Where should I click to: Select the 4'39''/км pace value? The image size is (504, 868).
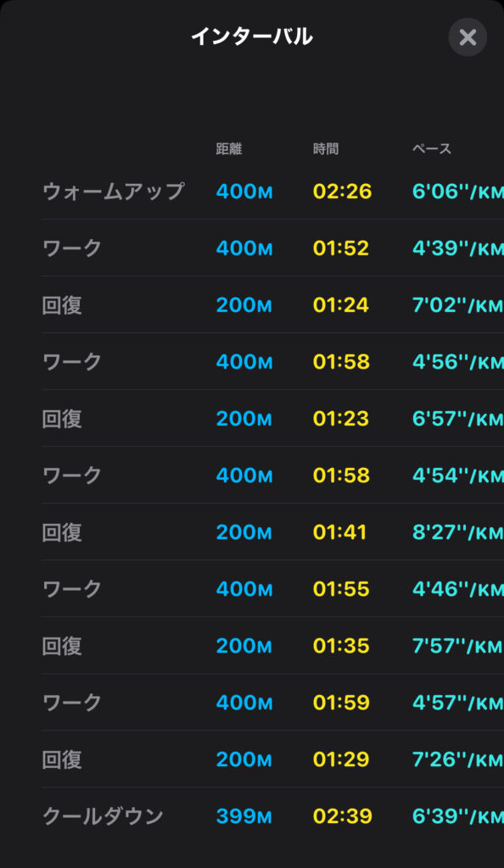click(458, 248)
